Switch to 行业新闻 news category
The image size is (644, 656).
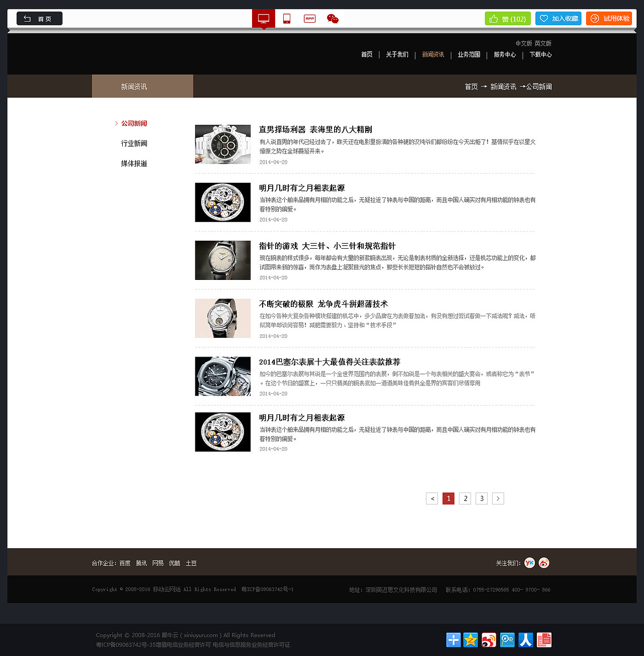(x=133, y=143)
